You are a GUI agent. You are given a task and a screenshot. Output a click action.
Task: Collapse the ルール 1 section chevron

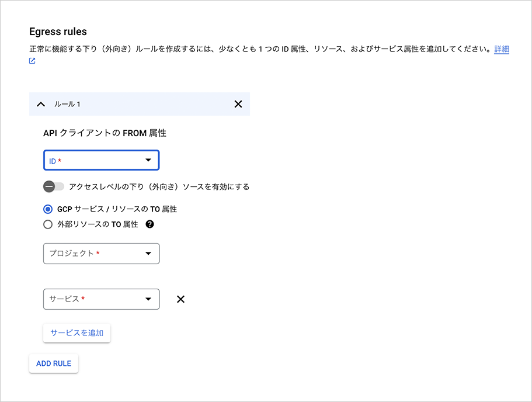(x=40, y=104)
